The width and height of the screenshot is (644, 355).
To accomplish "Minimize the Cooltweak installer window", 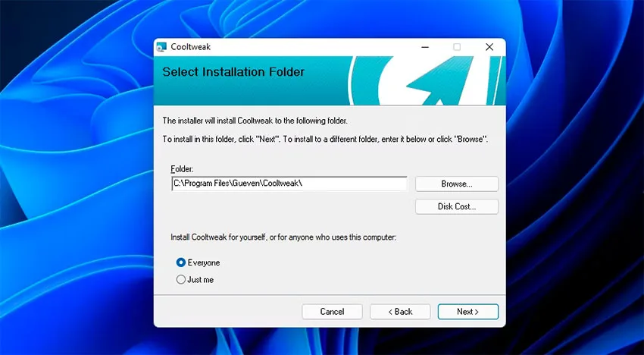I will coord(425,47).
